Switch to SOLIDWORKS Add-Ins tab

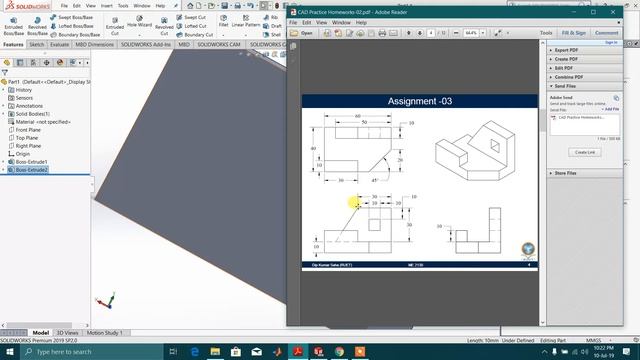(x=146, y=44)
